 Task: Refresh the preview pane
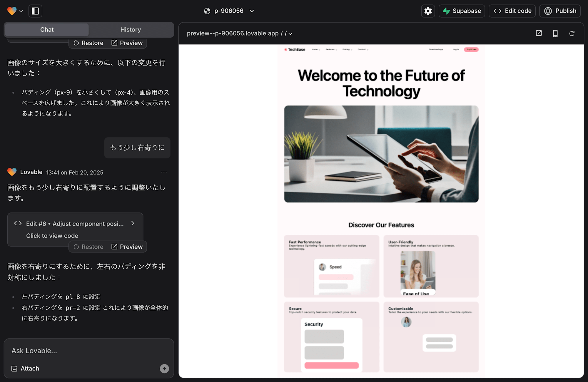tap(572, 33)
